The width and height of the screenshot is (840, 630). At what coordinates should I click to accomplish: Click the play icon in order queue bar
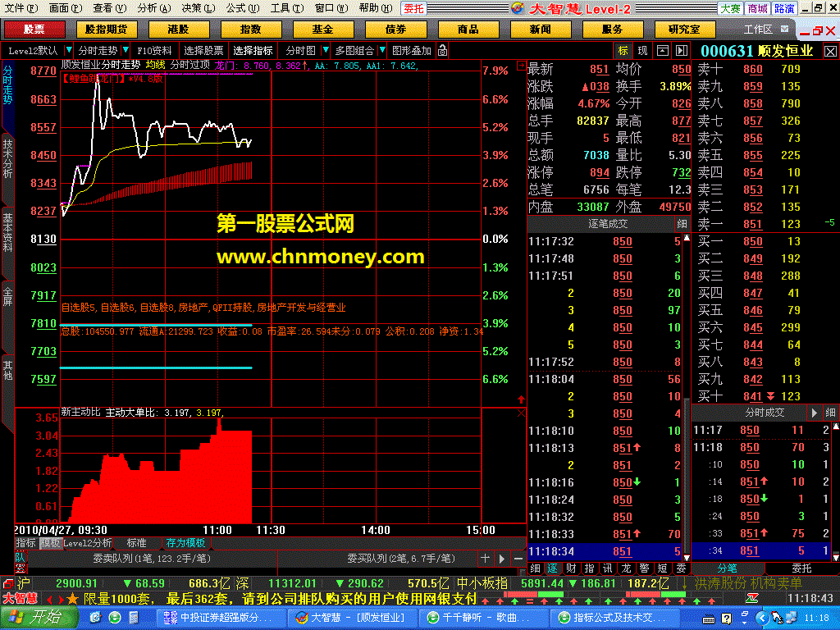(x=502, y=558)
